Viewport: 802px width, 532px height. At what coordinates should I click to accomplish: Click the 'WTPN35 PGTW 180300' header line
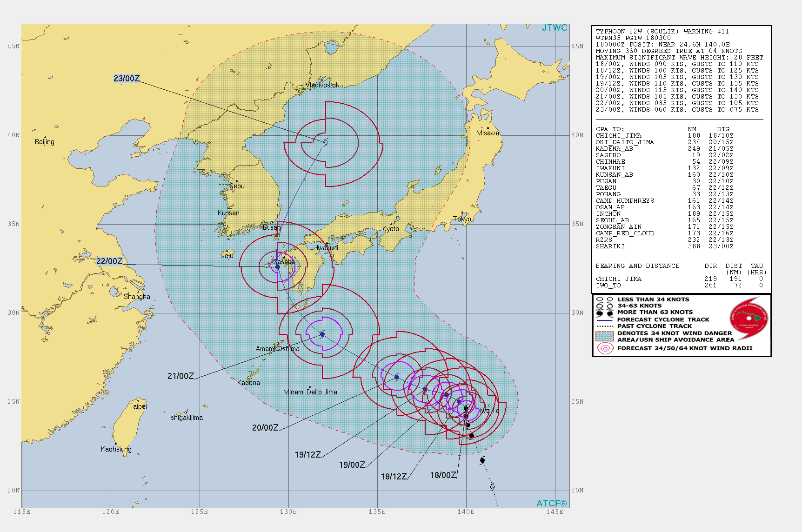pyautogui.click(x=633, y=38)
